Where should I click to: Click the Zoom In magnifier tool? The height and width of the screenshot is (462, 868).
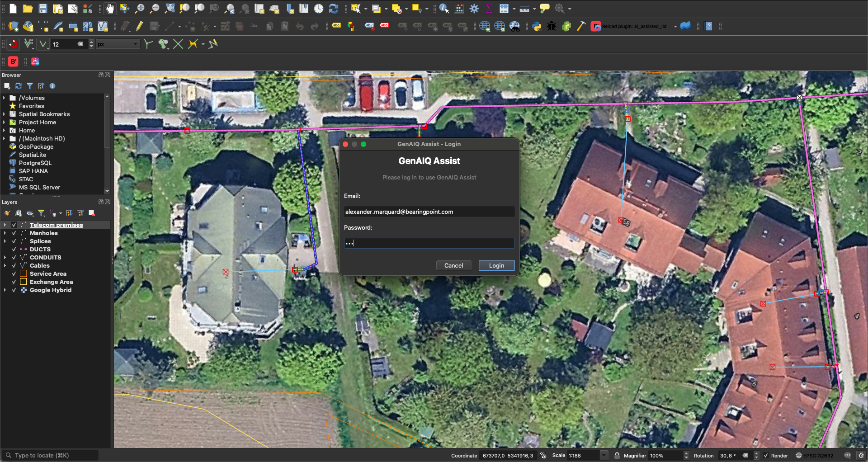[140, 9]
